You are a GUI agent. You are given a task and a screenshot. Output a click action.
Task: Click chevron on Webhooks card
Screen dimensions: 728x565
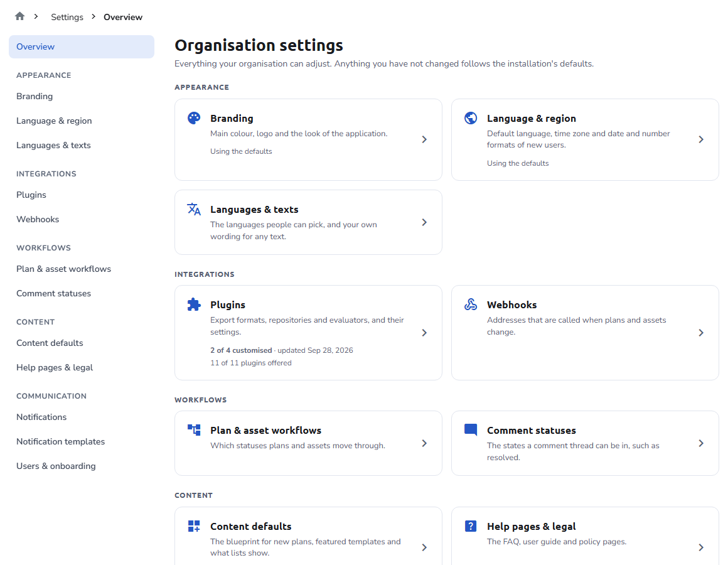tap(700, 333)
